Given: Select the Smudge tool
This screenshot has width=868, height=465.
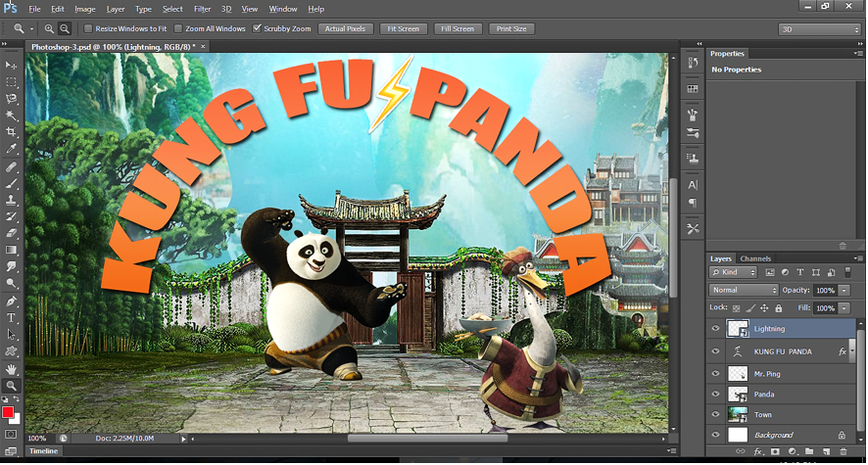Looking at the screenshot, I should 11,266.
